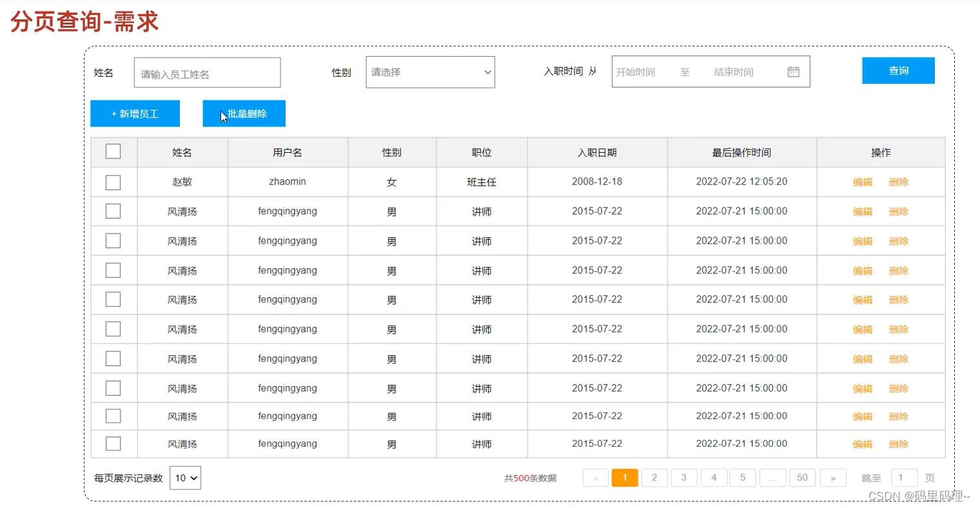Click 删除 in the last table row
Image resolution: width=980 pixels, height=508 pixels.
(x=899, y=444)
